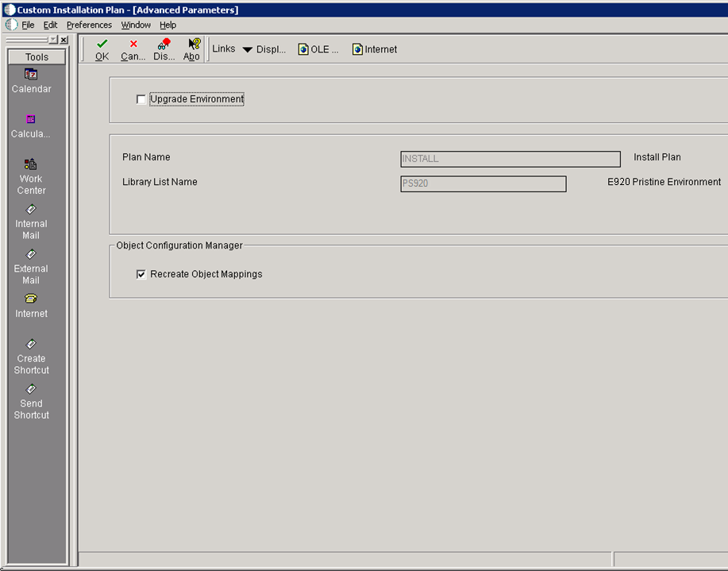Click the Tools panel header button

point(37,56)
